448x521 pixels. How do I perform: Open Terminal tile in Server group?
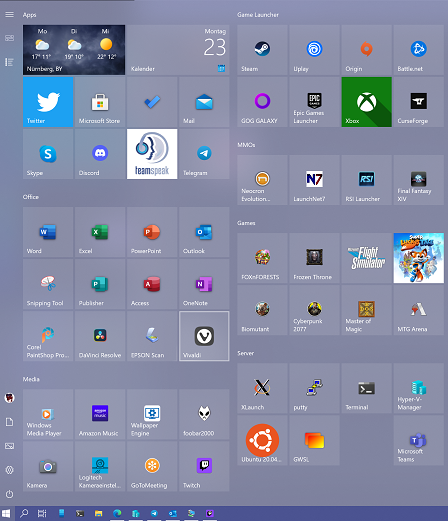click(366, 388)
